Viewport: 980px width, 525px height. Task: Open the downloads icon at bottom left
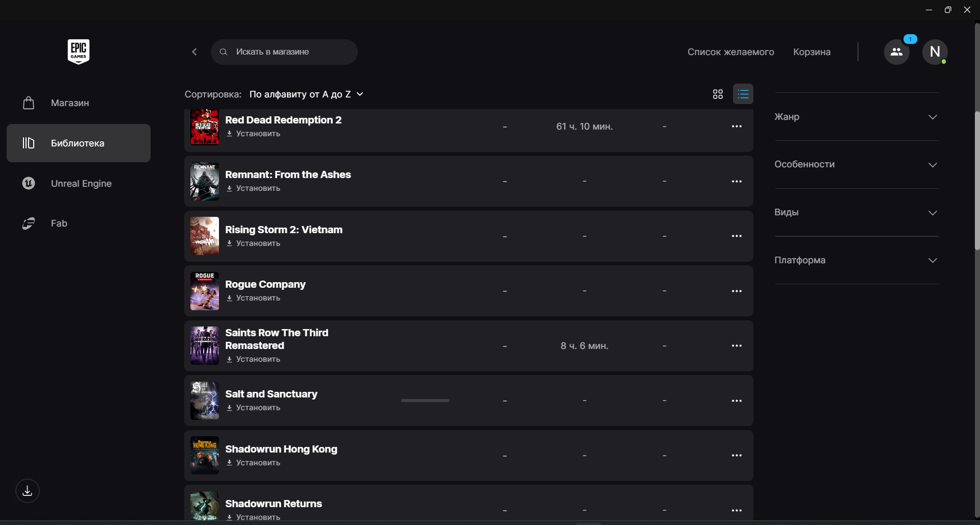tap(28, 491)
